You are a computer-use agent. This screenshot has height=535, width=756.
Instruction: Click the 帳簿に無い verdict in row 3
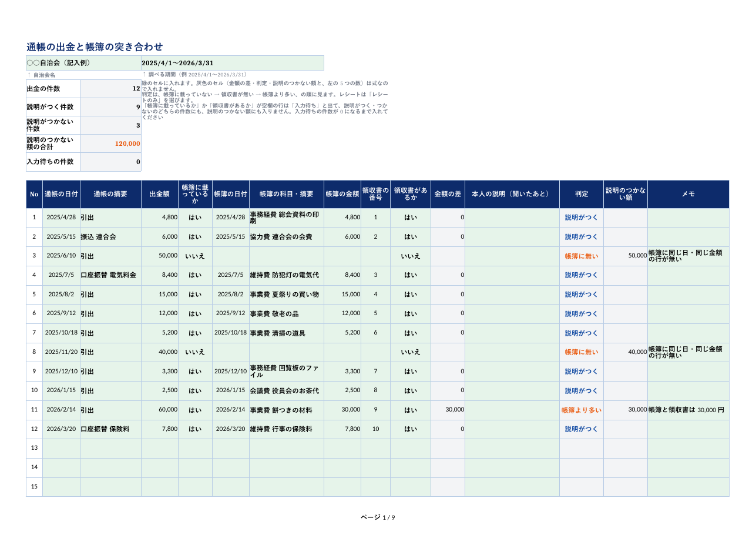(582, 256)
